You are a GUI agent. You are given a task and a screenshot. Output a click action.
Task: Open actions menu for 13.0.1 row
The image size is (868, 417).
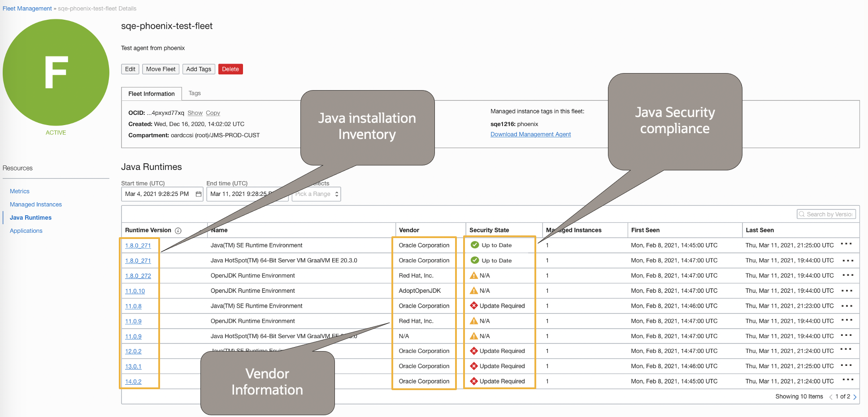point(846,365)
